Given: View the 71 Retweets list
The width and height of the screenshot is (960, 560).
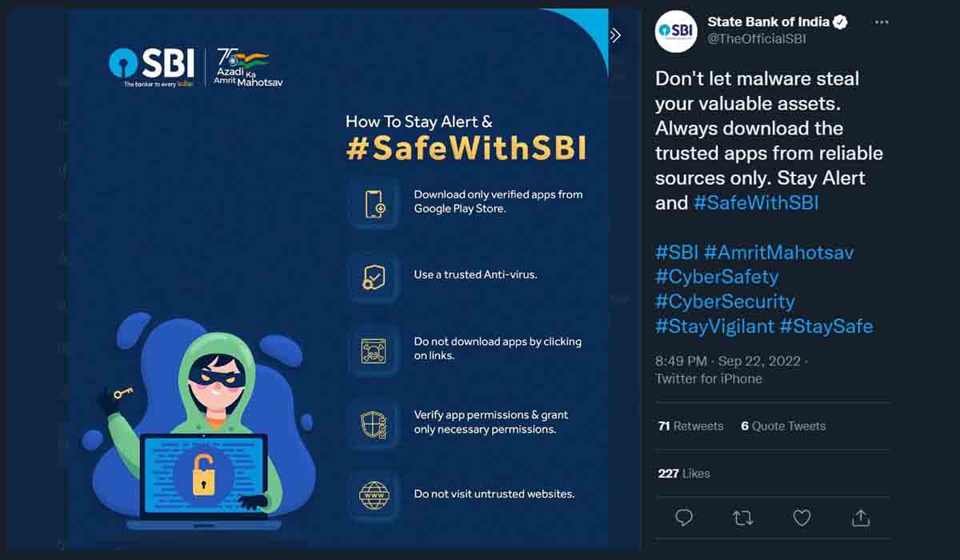Looking at the screenshot, I should 690,426.
